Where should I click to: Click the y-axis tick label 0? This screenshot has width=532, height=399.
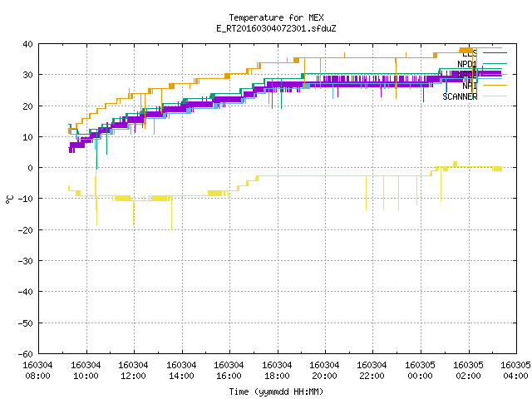coord(31,168)
